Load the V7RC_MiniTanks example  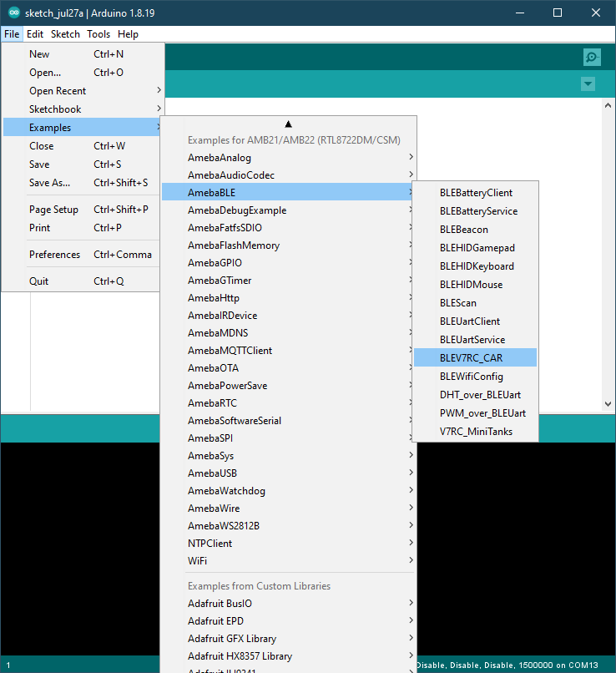[x=475, y=432]
